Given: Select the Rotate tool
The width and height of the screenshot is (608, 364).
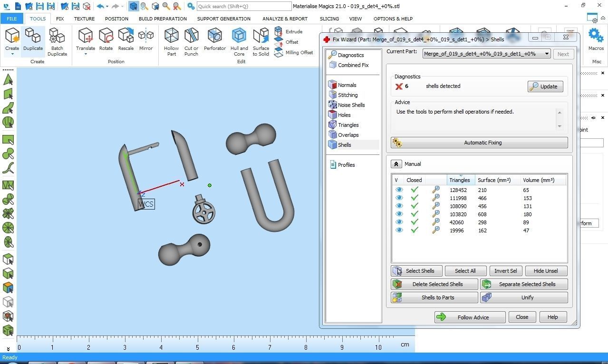Looking at the screenshot, I should point(106,39).
